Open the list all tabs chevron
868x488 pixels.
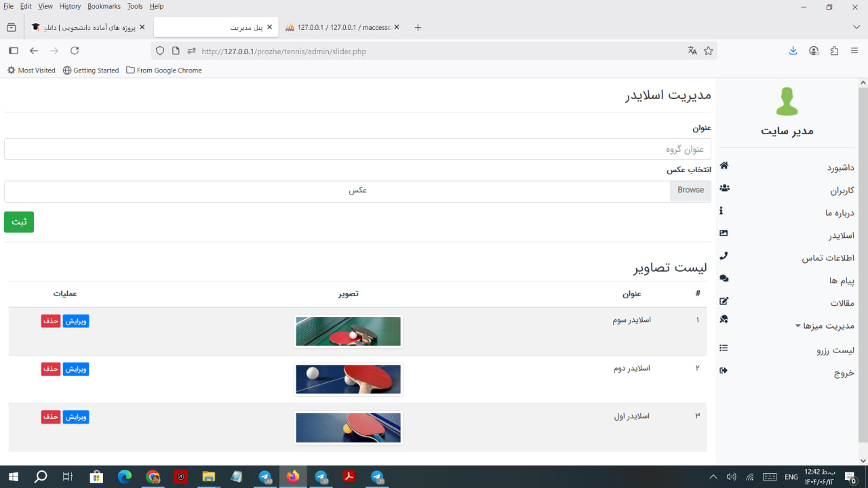856,27
